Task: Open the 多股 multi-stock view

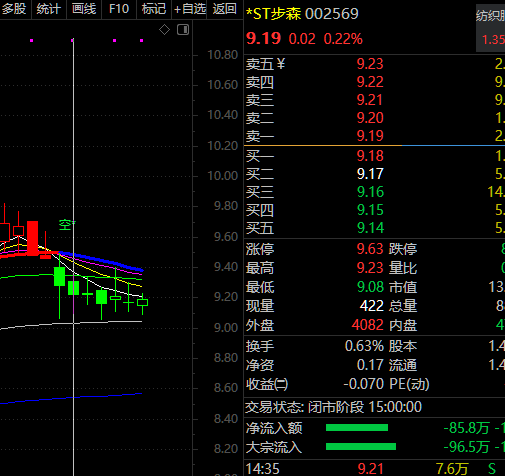Action: pos(14,9)
